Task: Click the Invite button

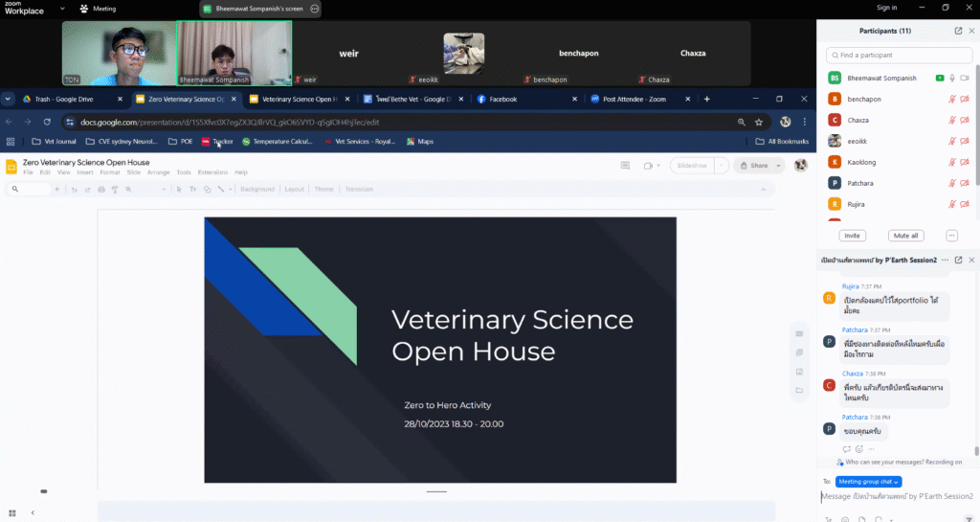Action: click(x=852, y=236)
